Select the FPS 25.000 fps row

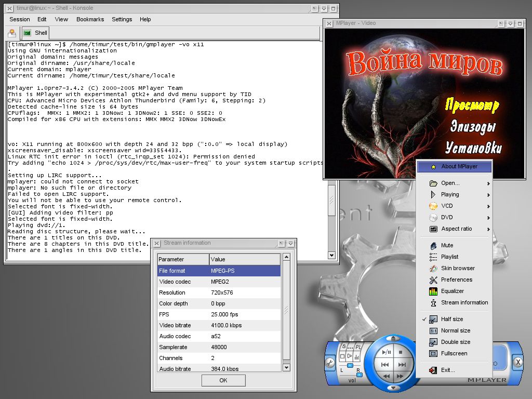coord(219,314)
